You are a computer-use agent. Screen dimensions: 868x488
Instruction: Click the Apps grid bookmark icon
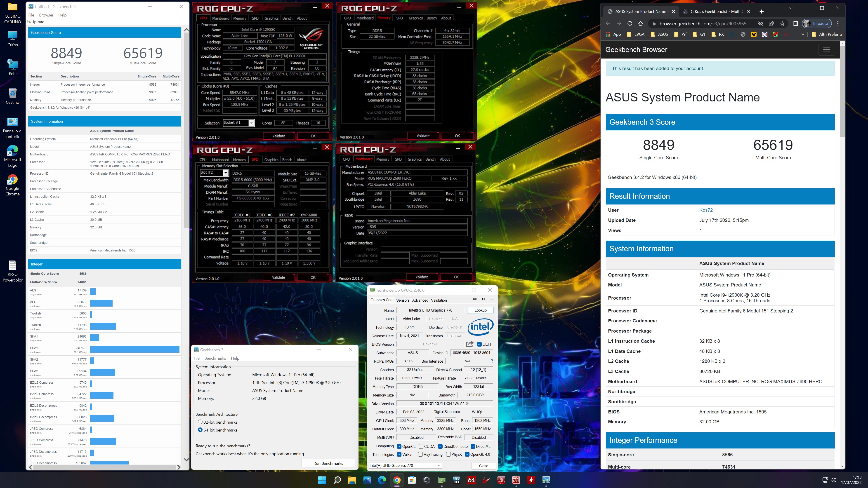point(608,34)
